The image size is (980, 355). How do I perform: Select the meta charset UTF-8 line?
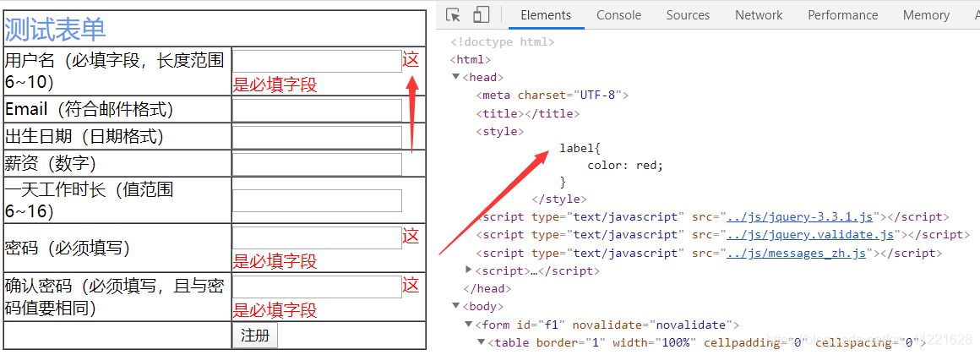(x=552, y=96)
